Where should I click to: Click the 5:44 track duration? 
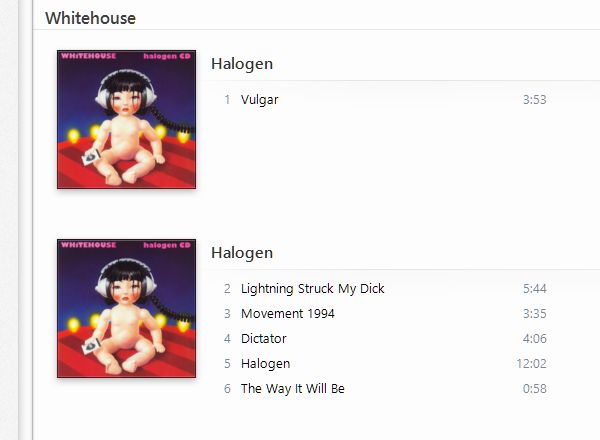point(535,289)
